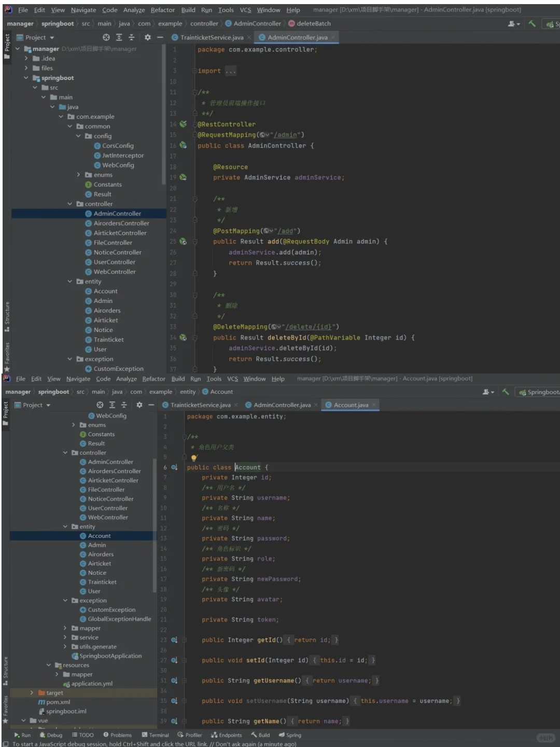Click the Build hammer icon in the Account.java window toolbar
The width and height of the screenshot is (560, 747).
(506, 392)
